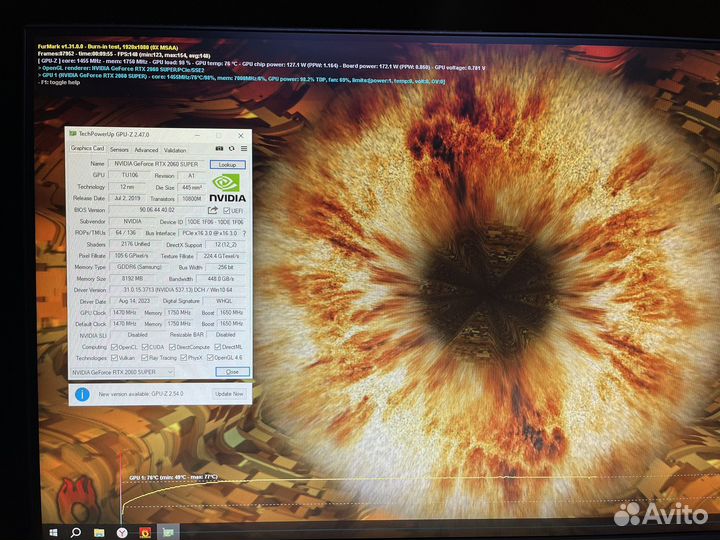720x540 pixels.
Task: Minimize the GPU-Z window
Action: 197,135
